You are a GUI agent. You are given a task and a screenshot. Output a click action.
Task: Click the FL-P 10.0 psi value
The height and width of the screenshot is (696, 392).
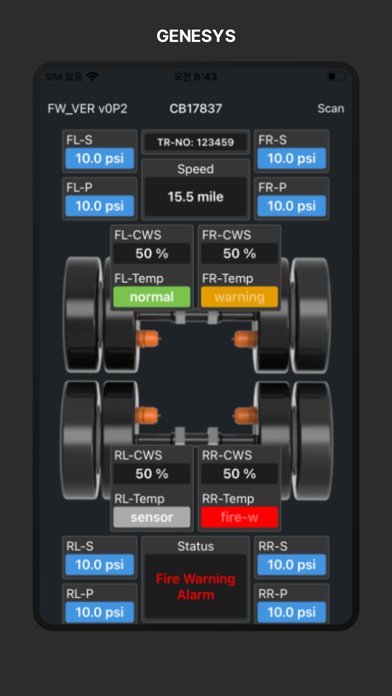(x=99, y=206)
